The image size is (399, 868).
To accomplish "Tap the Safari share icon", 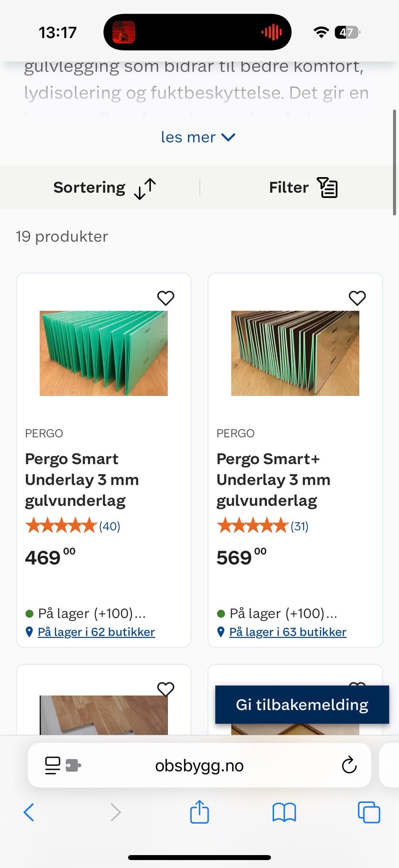I will 199,812.
